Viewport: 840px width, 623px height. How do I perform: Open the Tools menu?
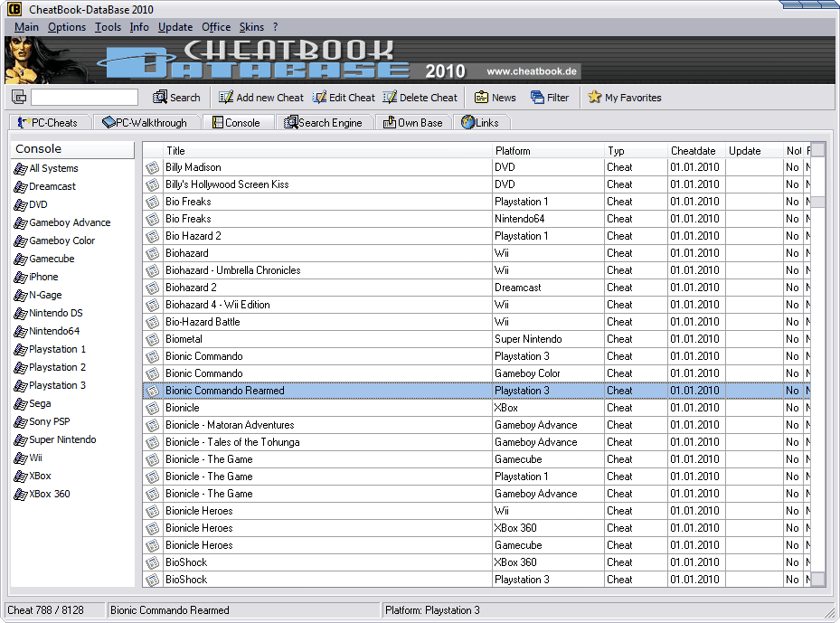coord(108,27)
